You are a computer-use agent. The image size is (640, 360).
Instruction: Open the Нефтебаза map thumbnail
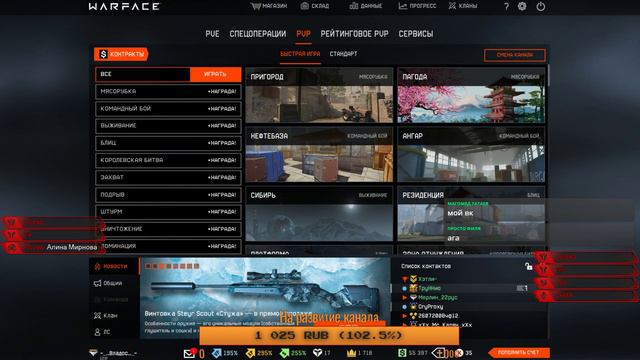tap(319, 155)
